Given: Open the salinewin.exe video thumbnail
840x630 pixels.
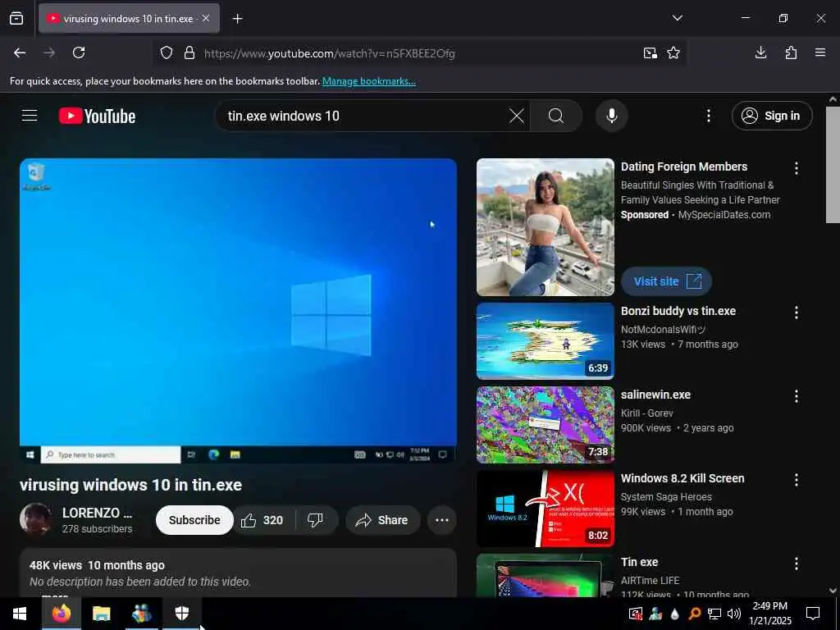Looking at the screenshot, I should click(x=546, y=424).
